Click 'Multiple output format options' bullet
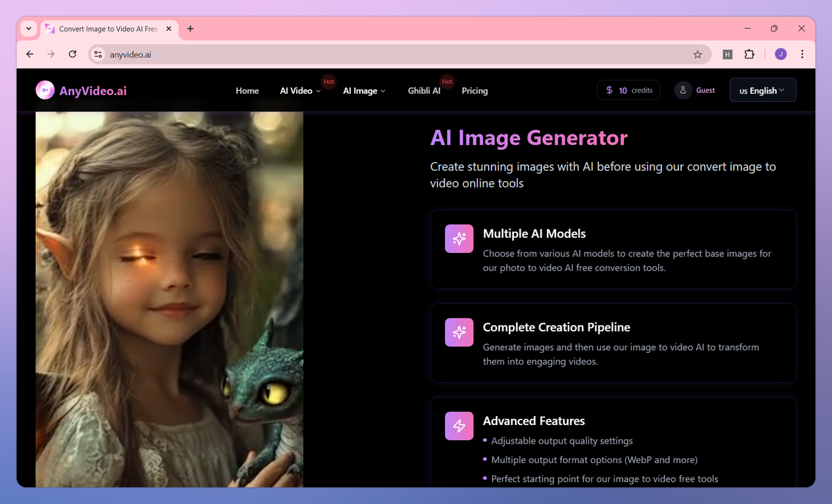832x504 pixels. (594, 460)
